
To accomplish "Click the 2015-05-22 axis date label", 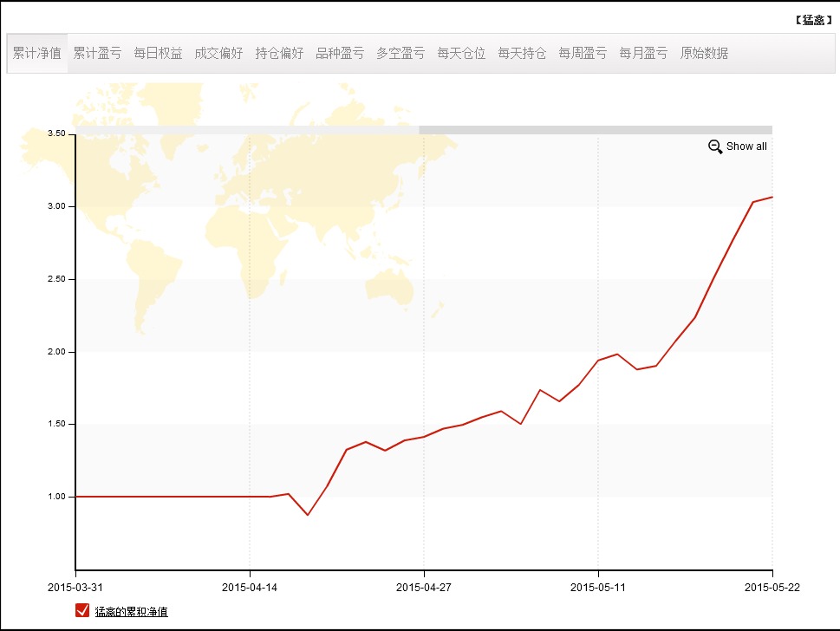I will [772, 587].
